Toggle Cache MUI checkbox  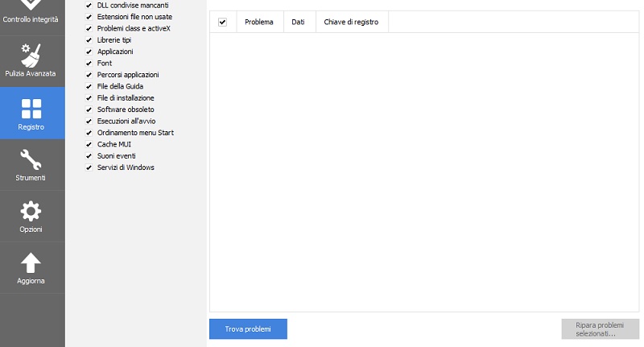click(x=89, y=144)
